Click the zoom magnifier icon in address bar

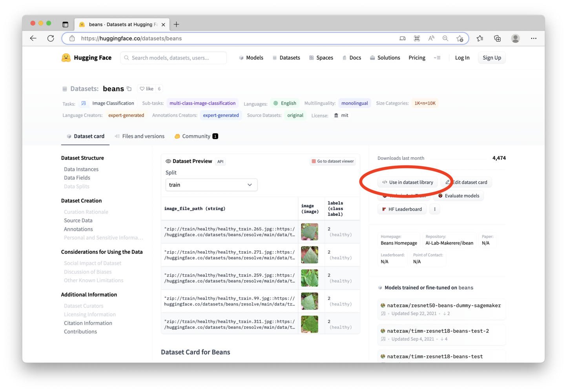[x=445, y=38]
